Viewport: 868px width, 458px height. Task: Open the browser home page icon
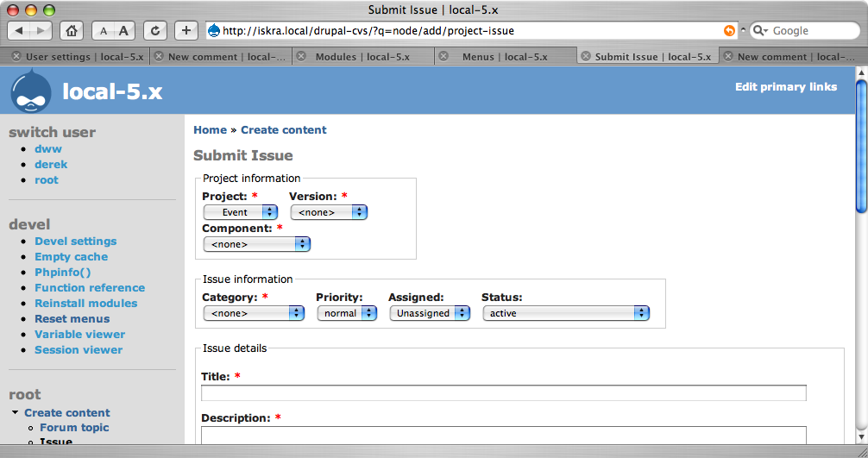coord(72,30)
